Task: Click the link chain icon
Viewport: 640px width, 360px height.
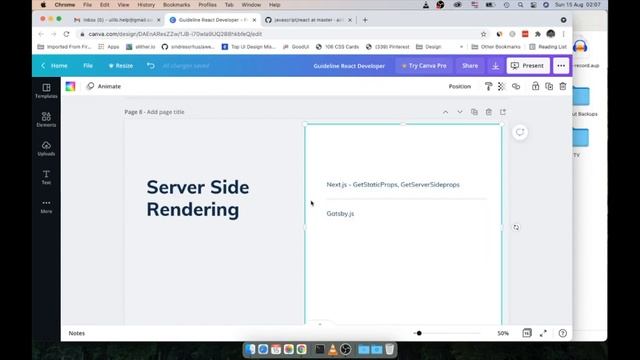Action: point(516,86)
